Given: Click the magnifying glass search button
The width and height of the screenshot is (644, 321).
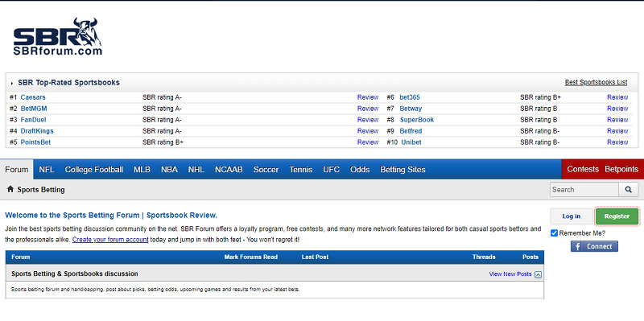Looking at the screenshot, I should pyautogui.click(x=629, y=190).
